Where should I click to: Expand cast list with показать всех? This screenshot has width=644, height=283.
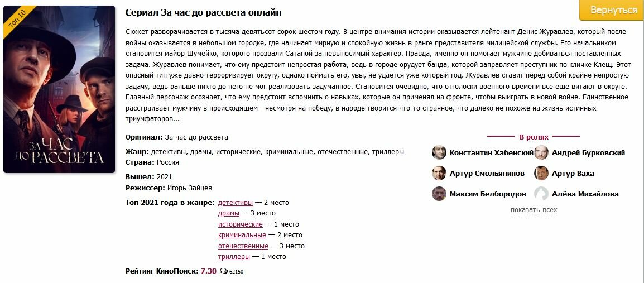coord(534,210)
